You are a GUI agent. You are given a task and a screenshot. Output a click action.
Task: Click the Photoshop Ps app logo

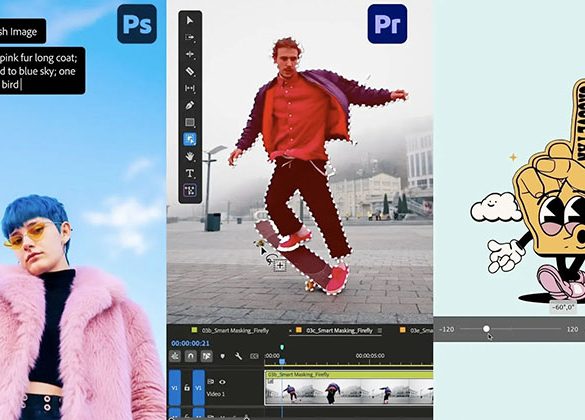pyautogui.click(x=137, y=24)
